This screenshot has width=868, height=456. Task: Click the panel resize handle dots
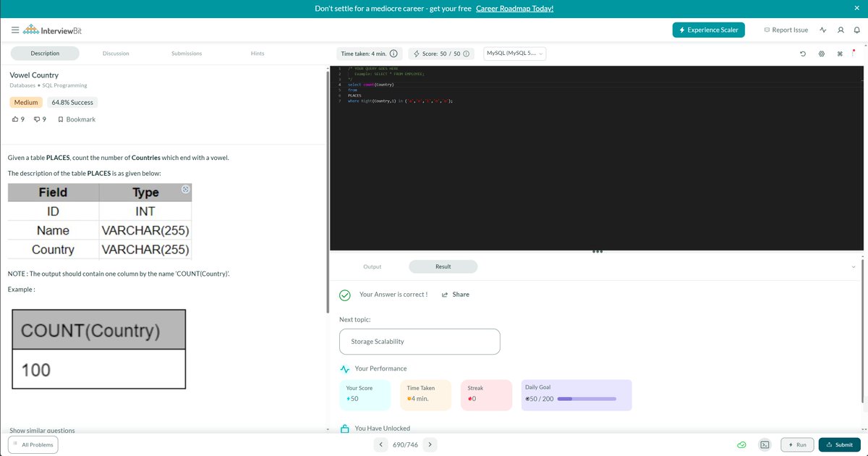pos(597,252)
